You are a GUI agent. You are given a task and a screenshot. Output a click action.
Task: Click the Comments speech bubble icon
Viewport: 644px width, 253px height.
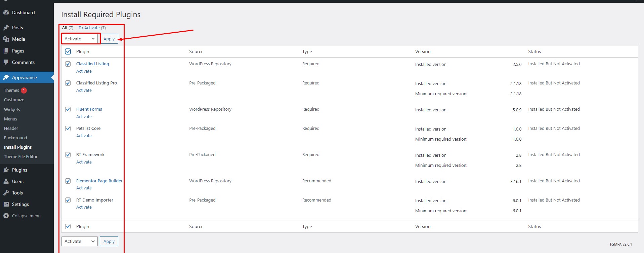tap(6, 62)
